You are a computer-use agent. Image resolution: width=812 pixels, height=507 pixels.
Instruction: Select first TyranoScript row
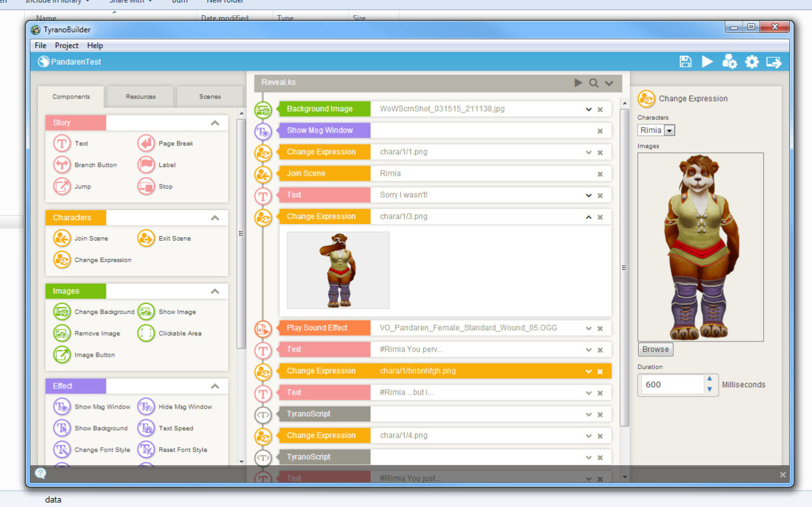[445, 414]
